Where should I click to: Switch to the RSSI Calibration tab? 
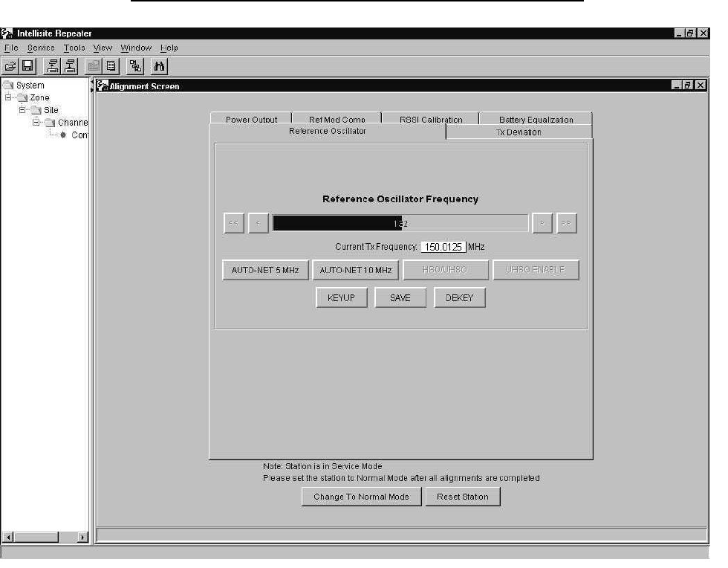point(431,119)
